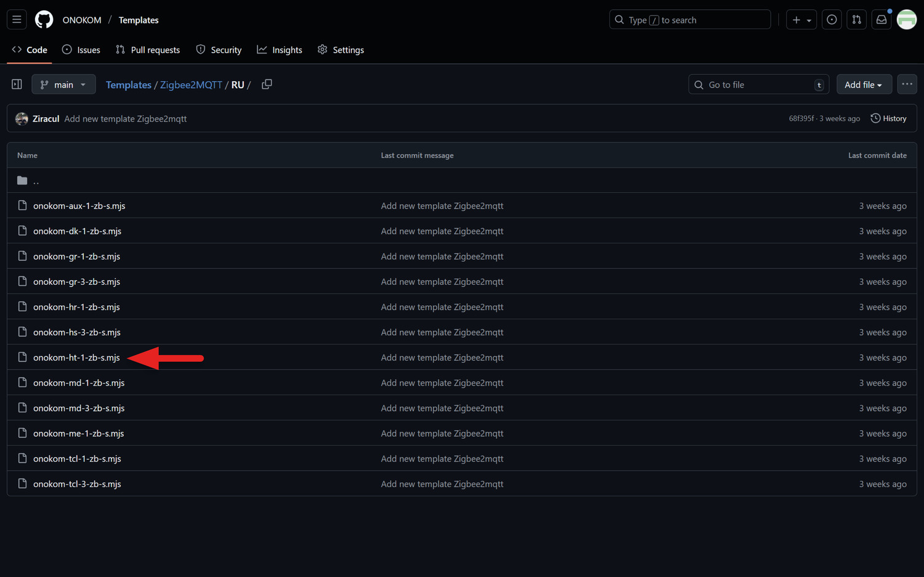The width and height of the screenshot is (924, 577).
Task: Switch to the Insights tab
Action: click(x=280, y=50)
